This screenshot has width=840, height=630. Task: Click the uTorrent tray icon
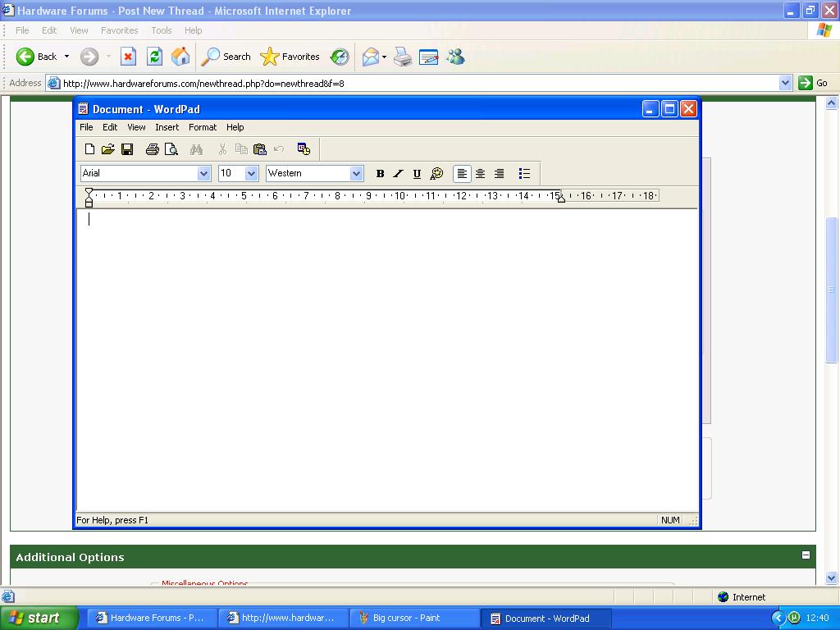coord(794,618)
